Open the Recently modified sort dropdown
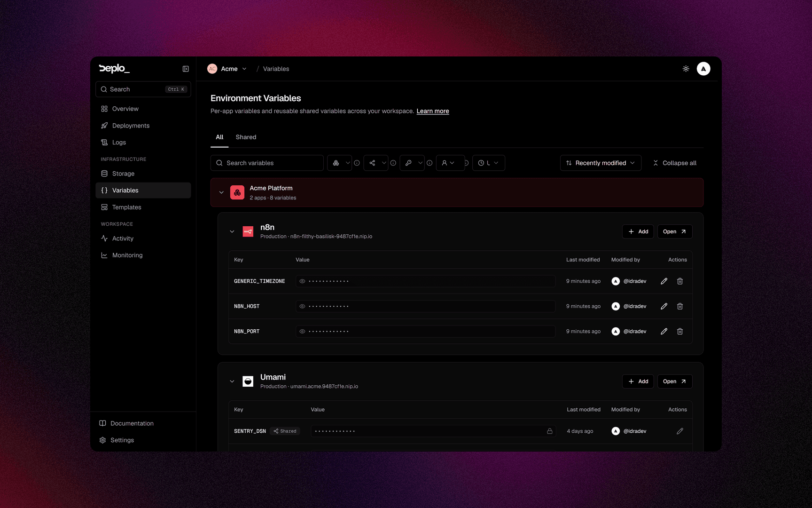The height and width of the screenshot is (508, 812). (x=601, y=163)
